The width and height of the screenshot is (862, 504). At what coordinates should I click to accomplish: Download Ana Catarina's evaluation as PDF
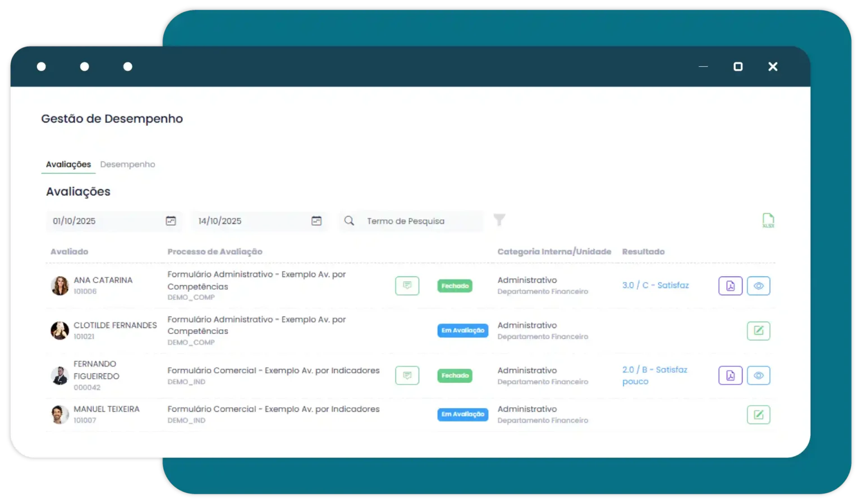pos(730,286)
